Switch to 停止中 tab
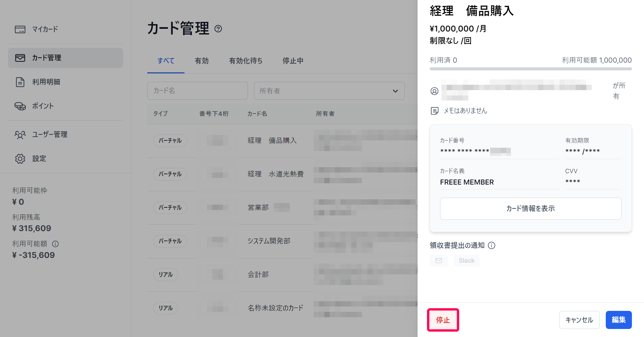 tap(293, 61)
